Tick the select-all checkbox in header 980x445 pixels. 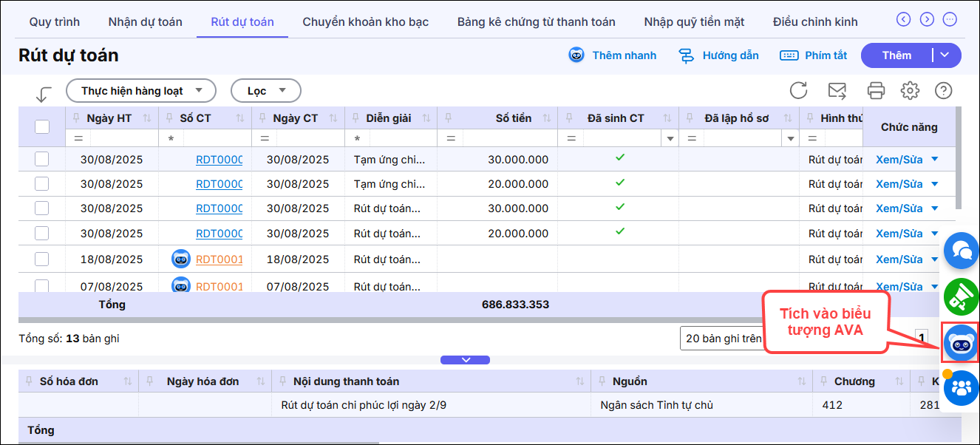tap(42, 126)
